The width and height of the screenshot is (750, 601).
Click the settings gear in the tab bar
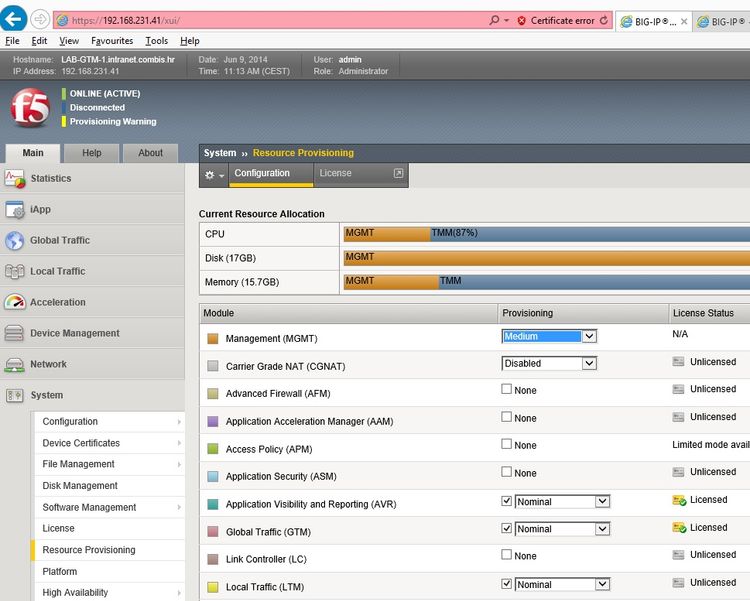(211, 175)
